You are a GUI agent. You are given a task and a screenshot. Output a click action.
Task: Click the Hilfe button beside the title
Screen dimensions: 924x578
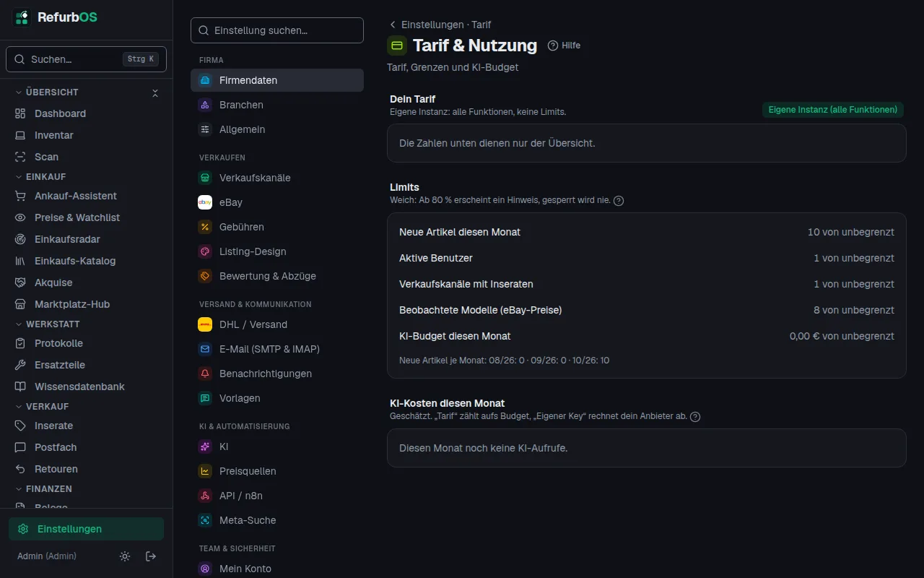(x=564, y=46)
